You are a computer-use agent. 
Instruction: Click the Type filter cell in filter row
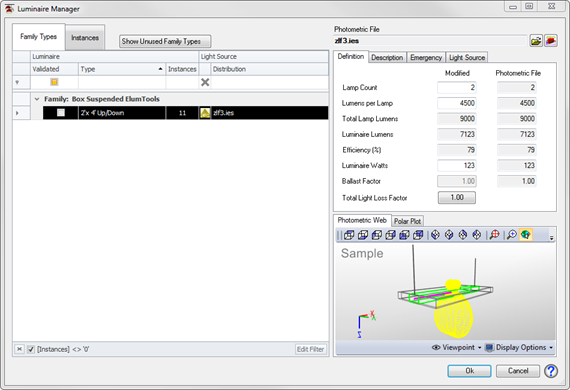click(122, 83)
